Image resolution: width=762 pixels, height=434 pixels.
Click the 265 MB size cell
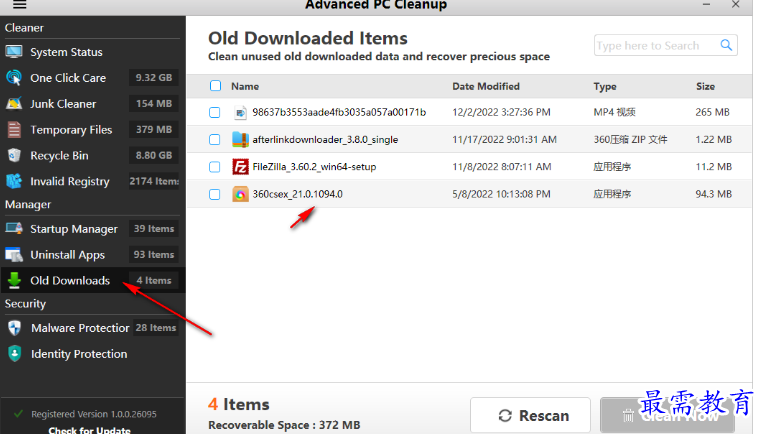[712, 112]
